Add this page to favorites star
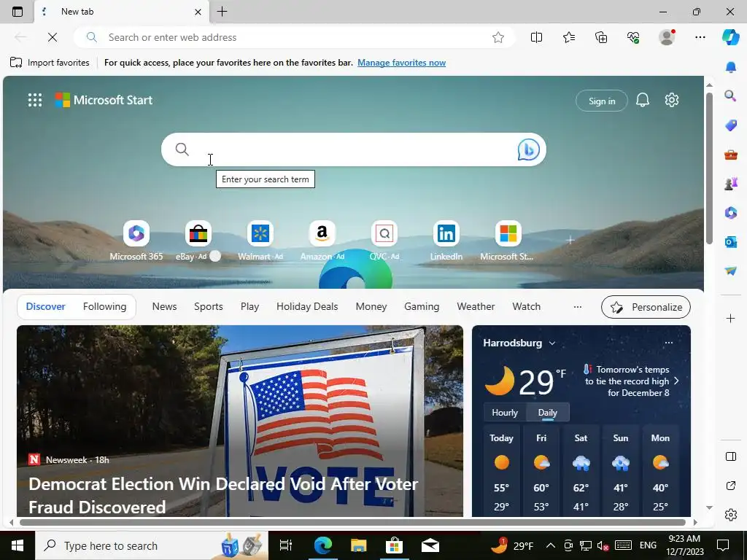The height and width of the screenshot is (560, 747). click(498, 37)
